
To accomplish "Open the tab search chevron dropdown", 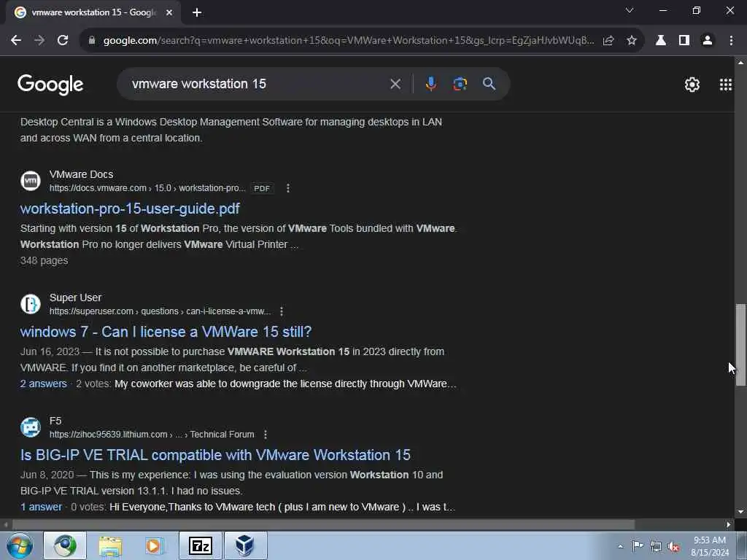I will pos(630,10).
